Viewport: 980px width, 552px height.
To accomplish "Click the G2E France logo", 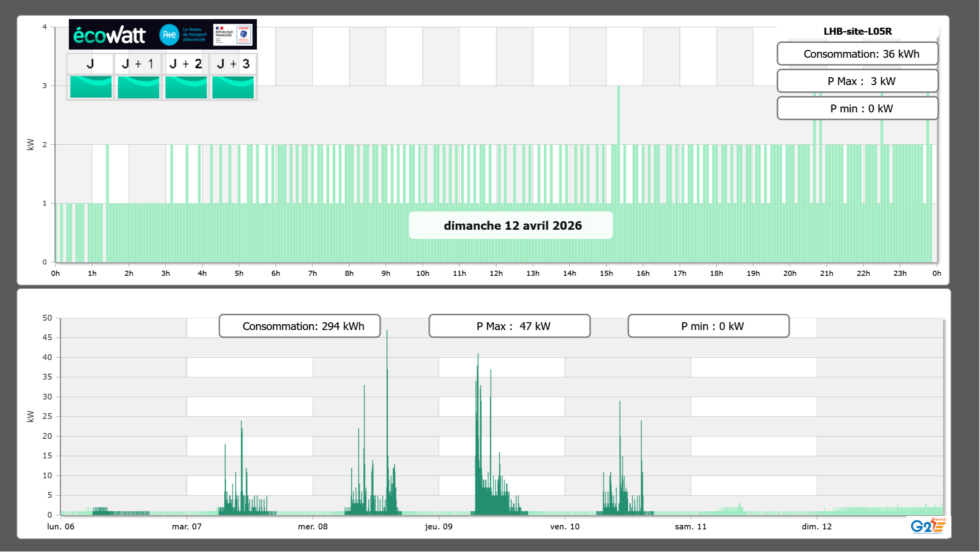I will coord(928,526).
